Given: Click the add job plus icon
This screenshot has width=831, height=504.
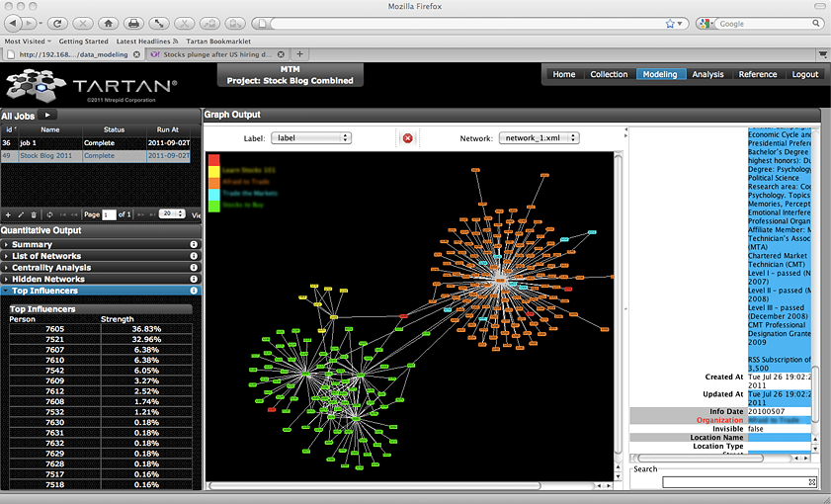Looking at the screenshot, I should [8, 214].
